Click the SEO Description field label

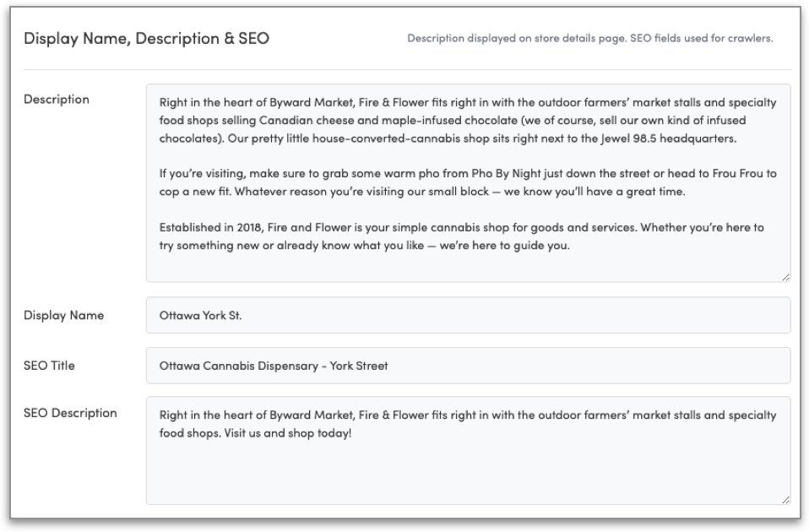(x=71, y=414)
